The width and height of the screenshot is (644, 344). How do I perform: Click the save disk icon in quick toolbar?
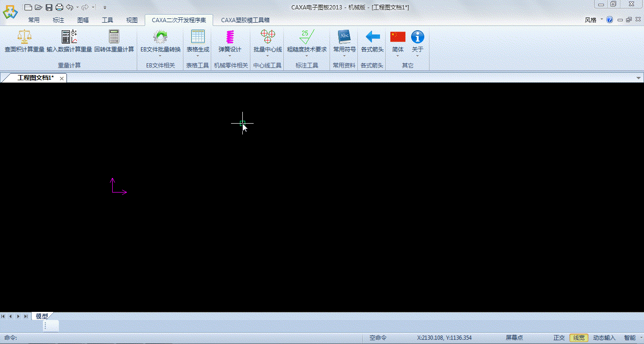tap(49, 7)
